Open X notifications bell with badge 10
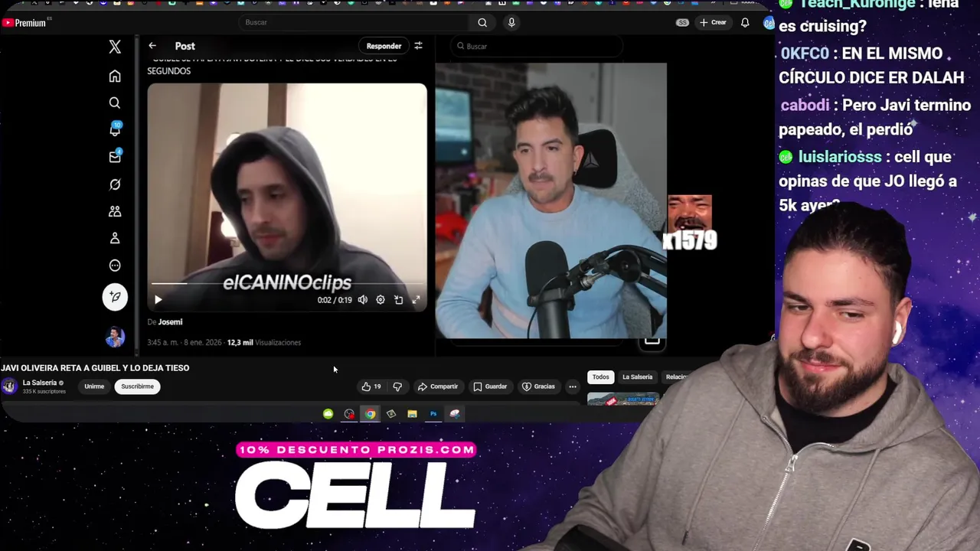Image resolution: width=980 pixels, height=551 pixels. point(115,129)
